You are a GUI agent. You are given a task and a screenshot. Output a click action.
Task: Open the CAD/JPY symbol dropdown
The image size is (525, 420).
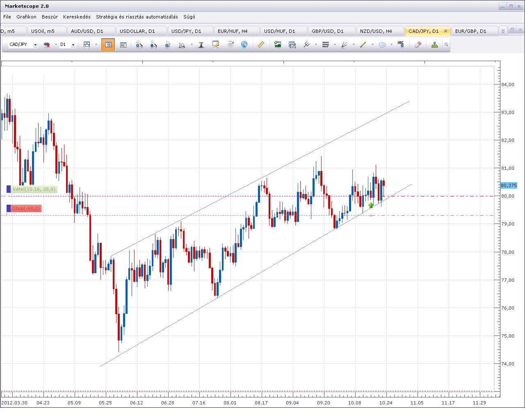point(35,45)
